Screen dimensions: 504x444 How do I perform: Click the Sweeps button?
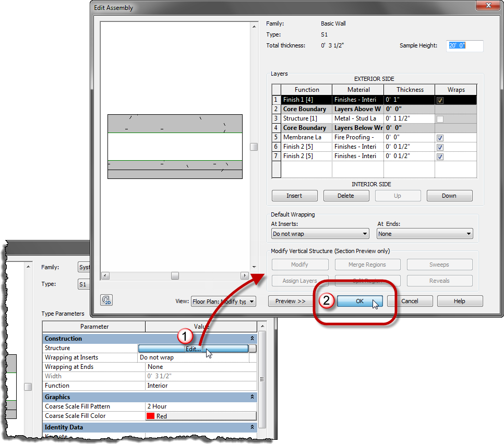439,265
